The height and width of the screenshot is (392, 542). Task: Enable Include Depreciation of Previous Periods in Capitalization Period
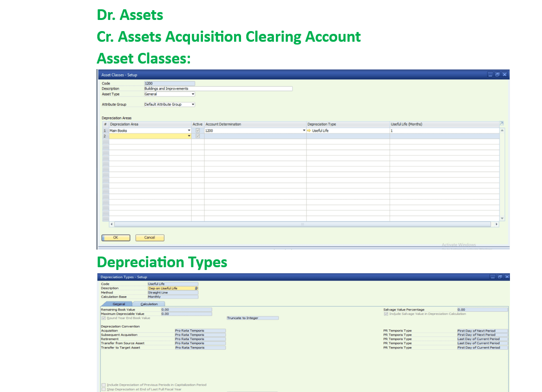click(103, 385)
